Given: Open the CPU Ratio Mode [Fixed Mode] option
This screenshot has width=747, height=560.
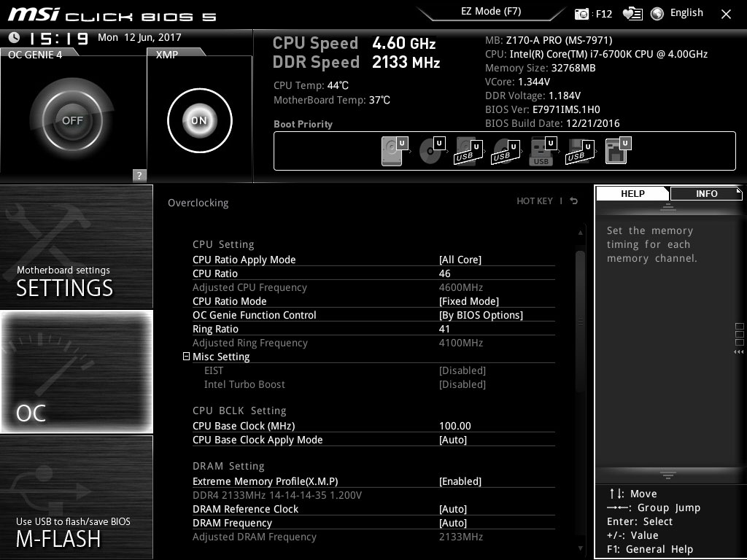Looking at the screenshot, I should (469, 301).
